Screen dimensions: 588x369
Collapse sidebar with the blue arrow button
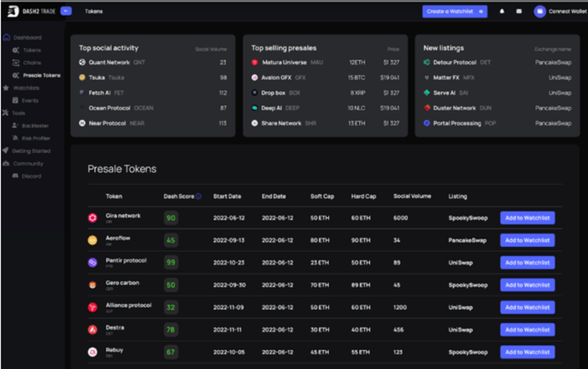click(x=66, y=11)
